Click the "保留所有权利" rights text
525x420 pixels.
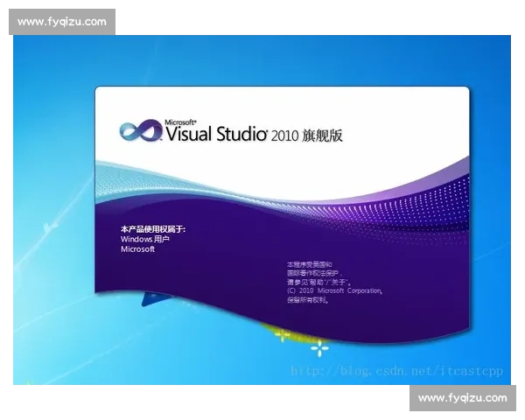(x=308, y=300)
